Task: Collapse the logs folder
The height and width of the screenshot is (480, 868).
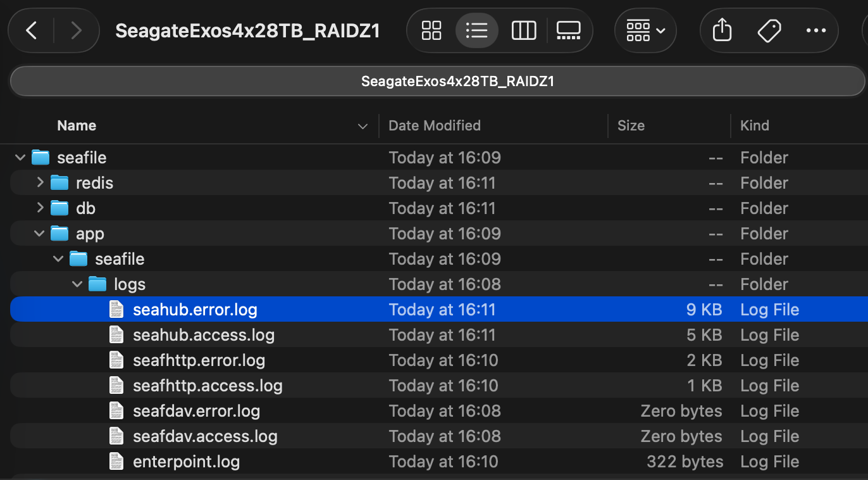Action: point(77,284)
